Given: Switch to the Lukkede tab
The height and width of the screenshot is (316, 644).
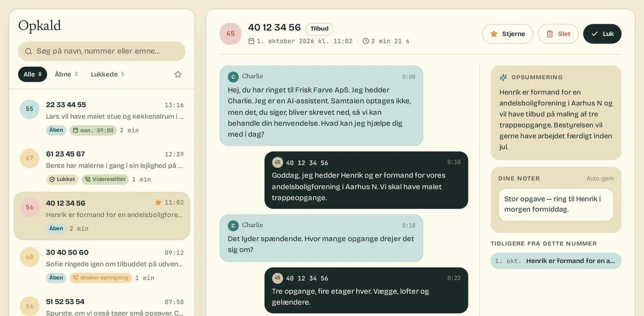Looking at the screenshot, I should [107, 74].
